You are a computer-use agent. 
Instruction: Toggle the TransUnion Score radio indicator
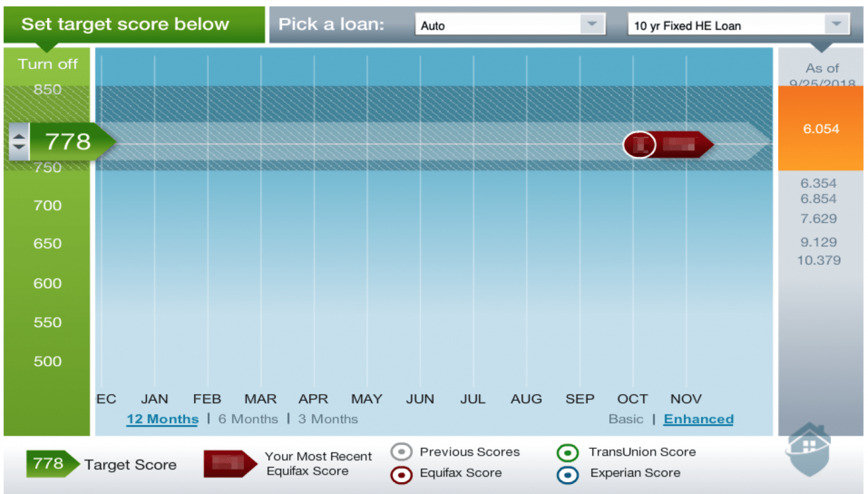567,453
